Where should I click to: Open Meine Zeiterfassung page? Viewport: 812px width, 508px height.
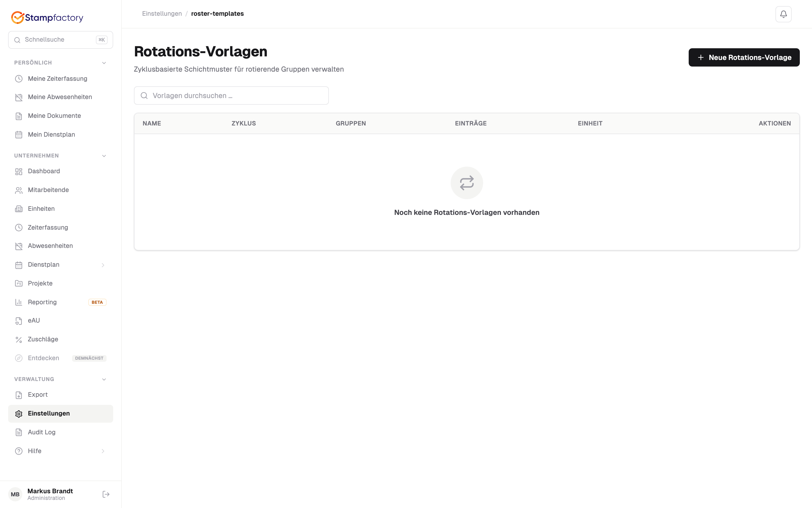[x=60, y=79]
